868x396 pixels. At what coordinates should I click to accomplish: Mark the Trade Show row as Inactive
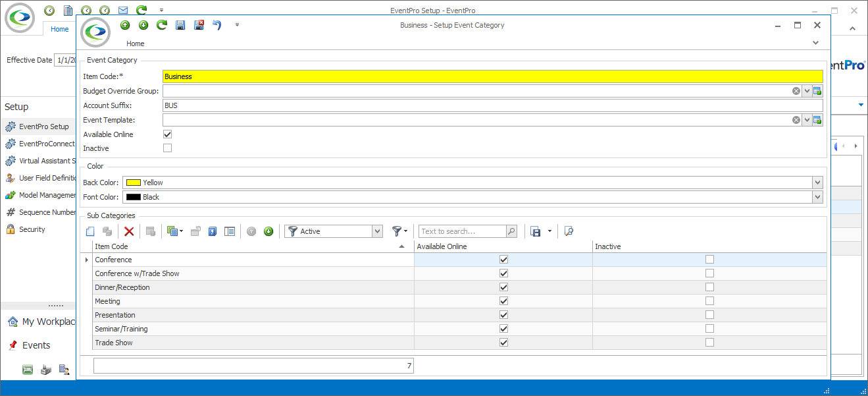click(709, 343)
